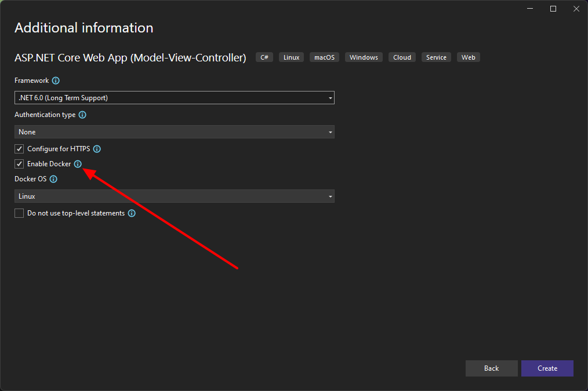Select the Linux tag
Viewport: 588px width, 391px height.
(x=291, y=57)
